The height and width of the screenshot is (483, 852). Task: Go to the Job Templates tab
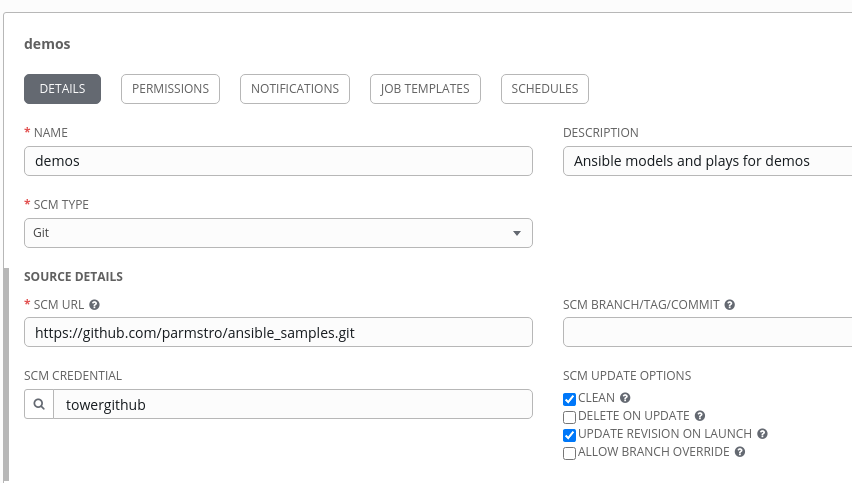point(425,89)
